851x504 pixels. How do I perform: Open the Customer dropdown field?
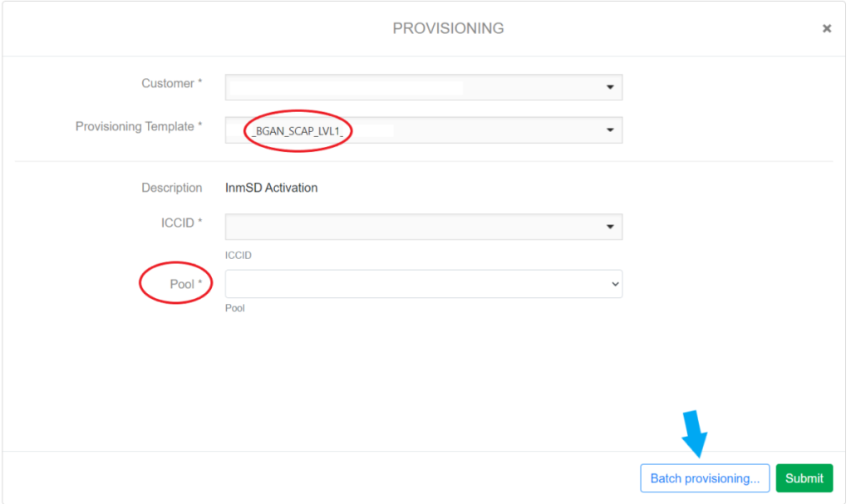pyautogui.click(x=416, y=87)
